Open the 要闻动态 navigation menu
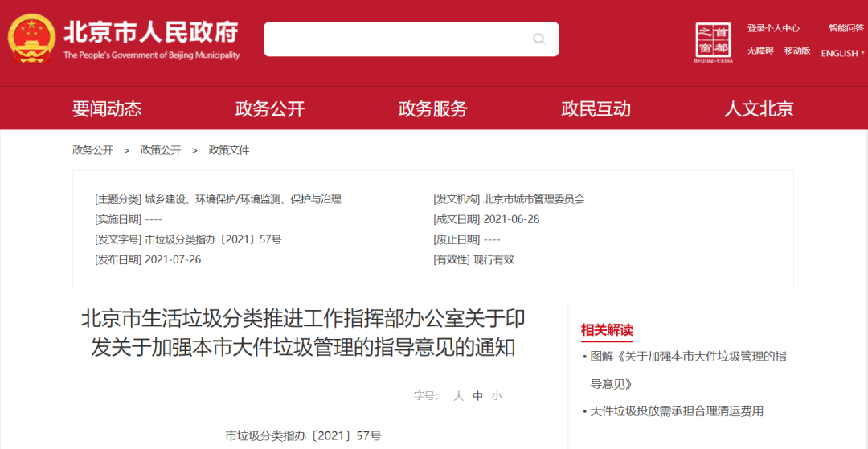868x449 pixels. tap(107, 109)
